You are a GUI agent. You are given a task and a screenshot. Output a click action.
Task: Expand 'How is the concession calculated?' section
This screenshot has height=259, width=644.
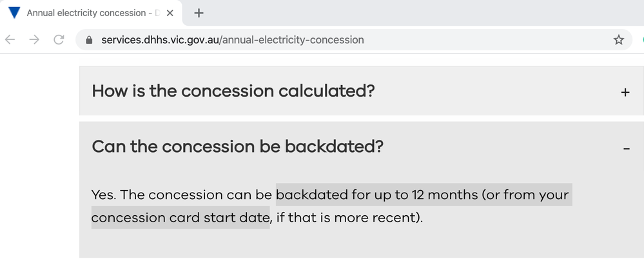click(x=233, y=91)
